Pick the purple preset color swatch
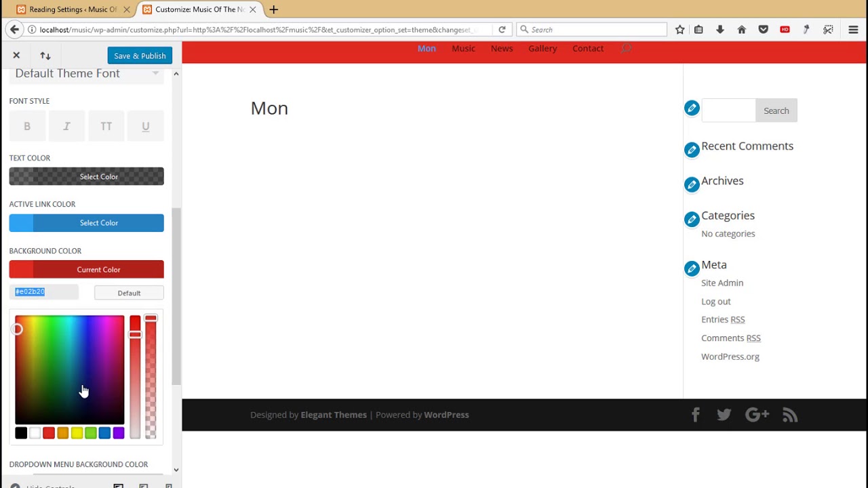The image size is (868, 488). 119,432
